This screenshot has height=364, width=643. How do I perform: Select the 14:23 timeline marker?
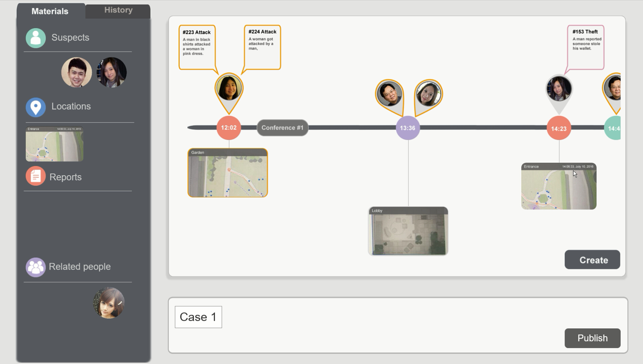(559, 129)
